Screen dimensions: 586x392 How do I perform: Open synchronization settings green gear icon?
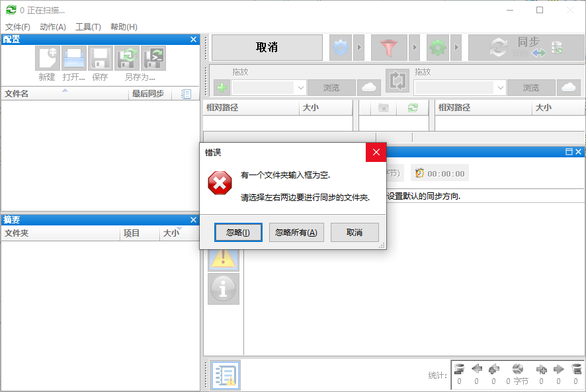[x=438, y=48]
